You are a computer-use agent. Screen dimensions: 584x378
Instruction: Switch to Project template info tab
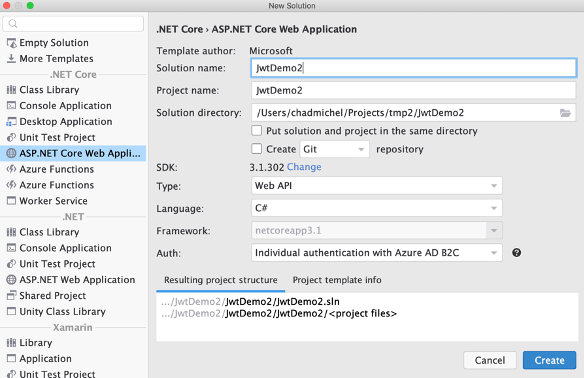point(337,280)
